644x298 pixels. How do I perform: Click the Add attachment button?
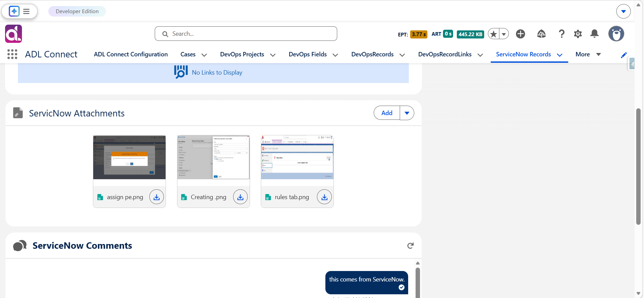click(x=387, y=113)
